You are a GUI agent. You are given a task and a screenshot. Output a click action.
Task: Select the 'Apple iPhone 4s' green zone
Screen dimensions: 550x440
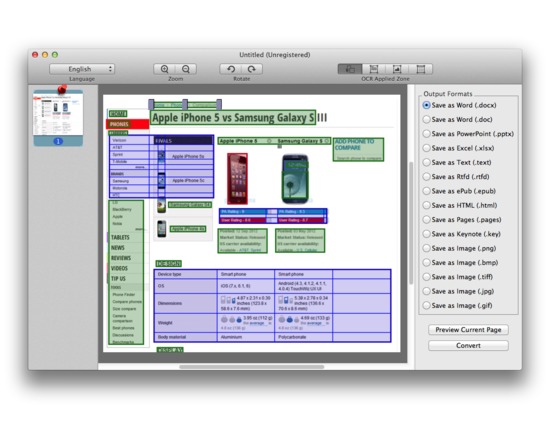(188, 229)
